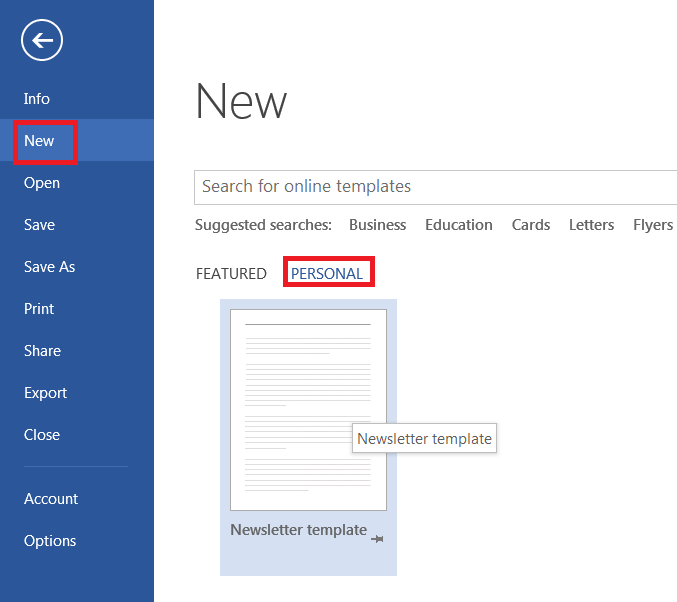Click the back arrow to exit backstage
This screenshot has width=677, height=602.
(42, 41)
